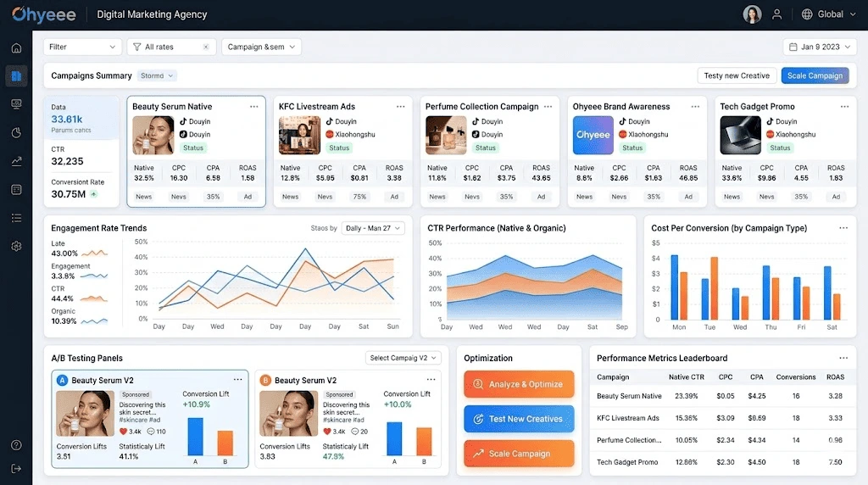Open KFC Livestream Ads card options menu
Image resolution: width=868 pixels, height=485 pixels.
(400, 106)
